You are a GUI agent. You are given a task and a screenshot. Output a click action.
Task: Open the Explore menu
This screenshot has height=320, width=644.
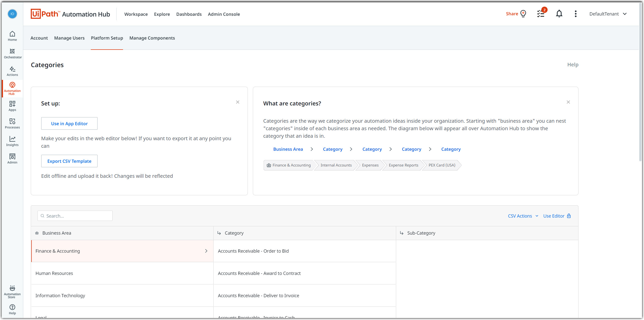pos(162,14)
